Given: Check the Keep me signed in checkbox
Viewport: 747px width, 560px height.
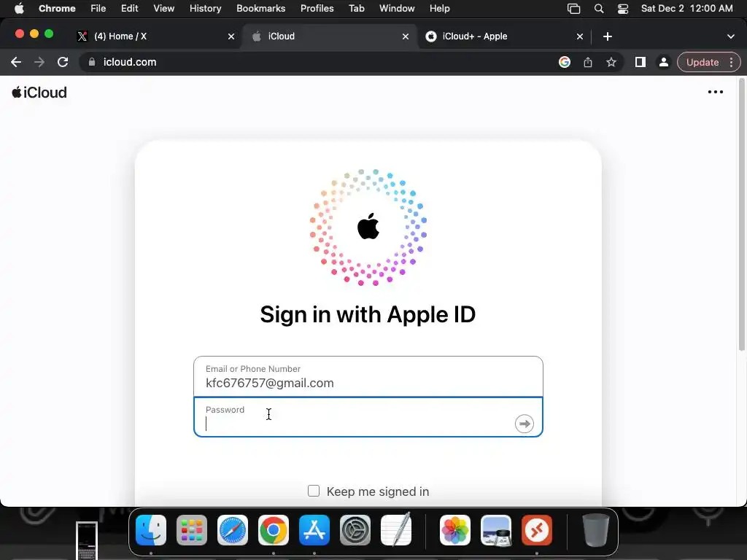Looking at the screenshot, I should point(314,491).
